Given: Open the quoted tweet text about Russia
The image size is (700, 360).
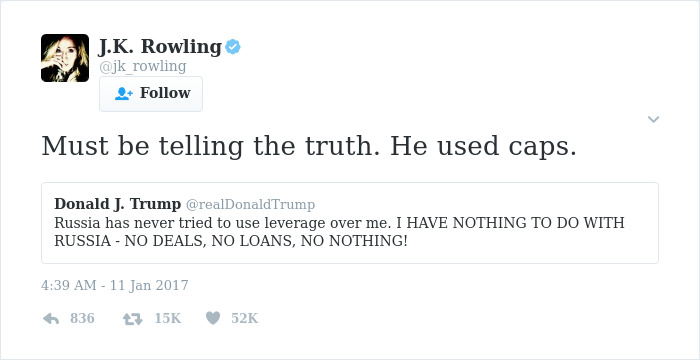Looking at the screenshot, I should (339, 231).
